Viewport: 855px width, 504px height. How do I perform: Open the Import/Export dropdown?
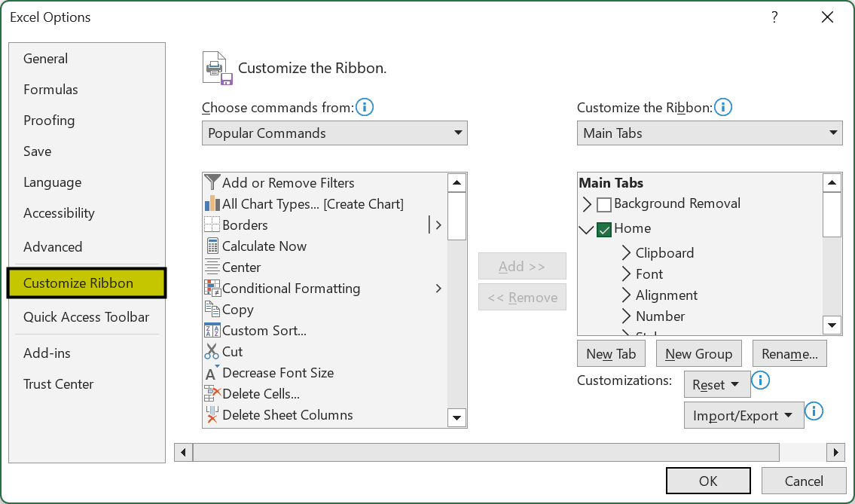pos(744,416)
